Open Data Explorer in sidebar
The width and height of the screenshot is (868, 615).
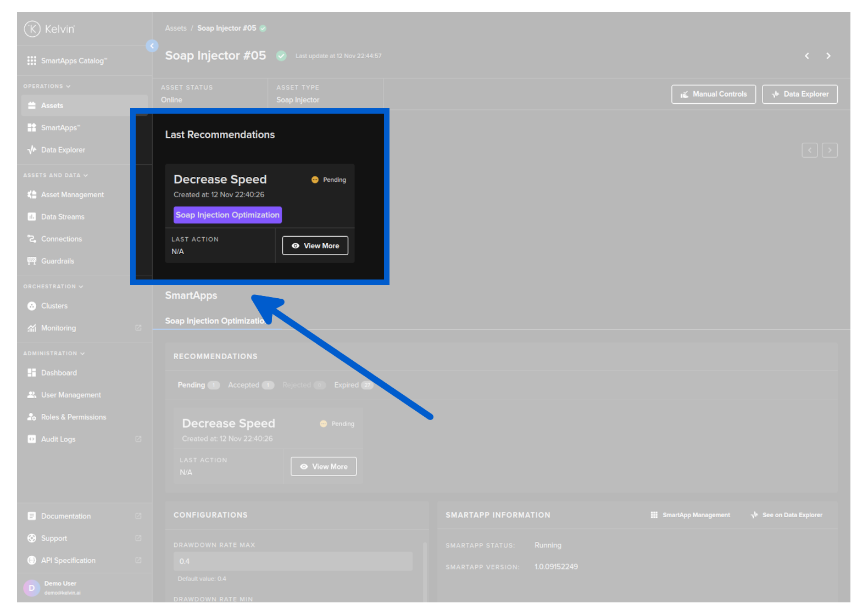coord(63,150)
